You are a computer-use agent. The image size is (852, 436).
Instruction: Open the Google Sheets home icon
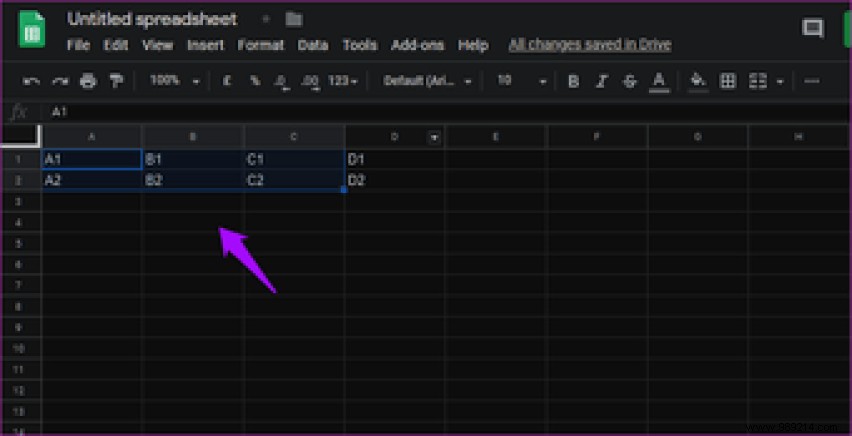[x=32, y=30]
